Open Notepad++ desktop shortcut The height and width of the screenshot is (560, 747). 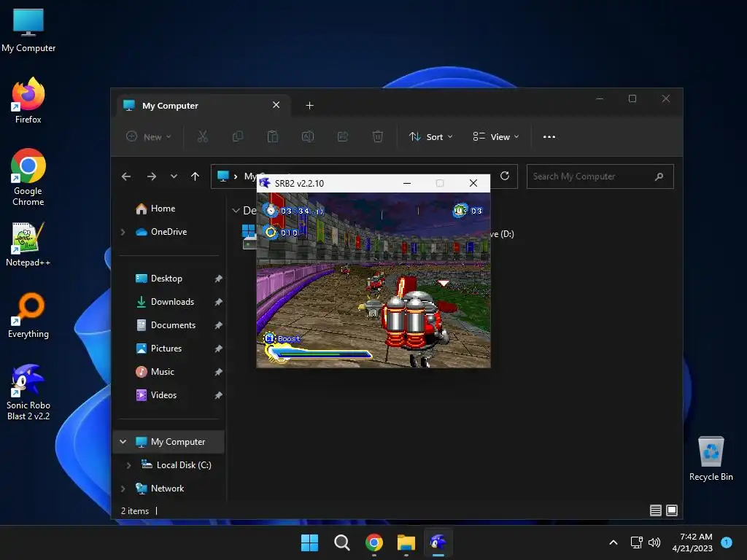28,244
